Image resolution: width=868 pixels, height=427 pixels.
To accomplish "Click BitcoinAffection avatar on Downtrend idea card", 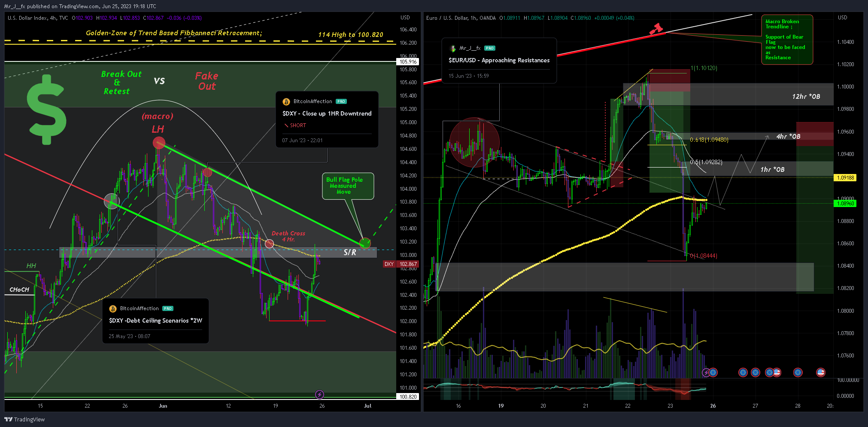I will point(286,102).
